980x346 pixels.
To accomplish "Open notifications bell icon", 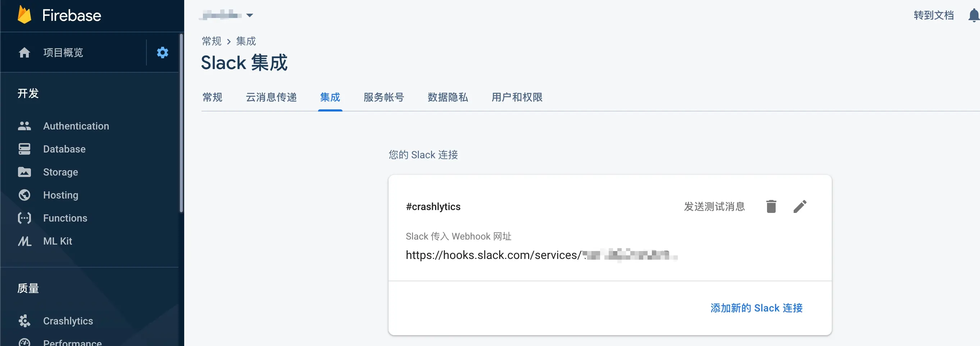I will 974,15.
